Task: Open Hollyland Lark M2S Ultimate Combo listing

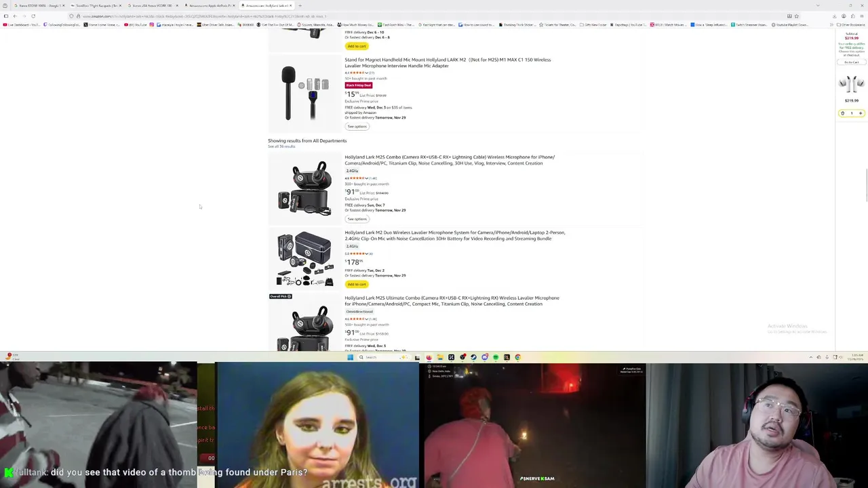Action: 452,301
